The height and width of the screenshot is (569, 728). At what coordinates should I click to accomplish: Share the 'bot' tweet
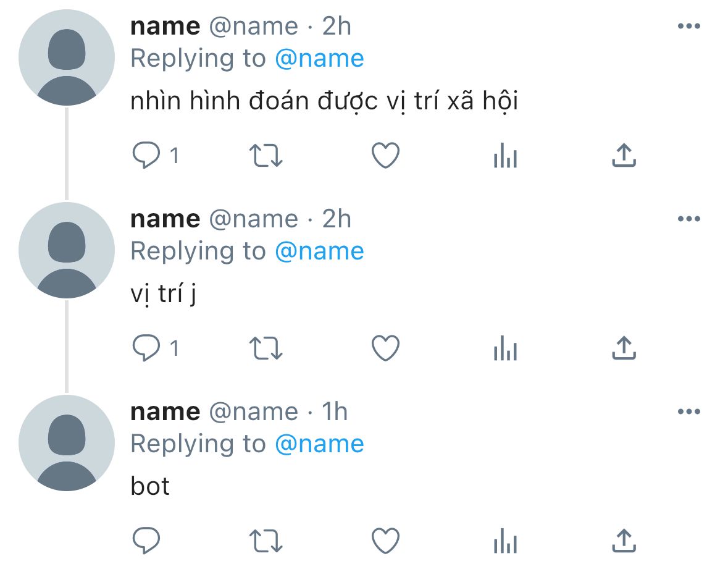(624, 541)
